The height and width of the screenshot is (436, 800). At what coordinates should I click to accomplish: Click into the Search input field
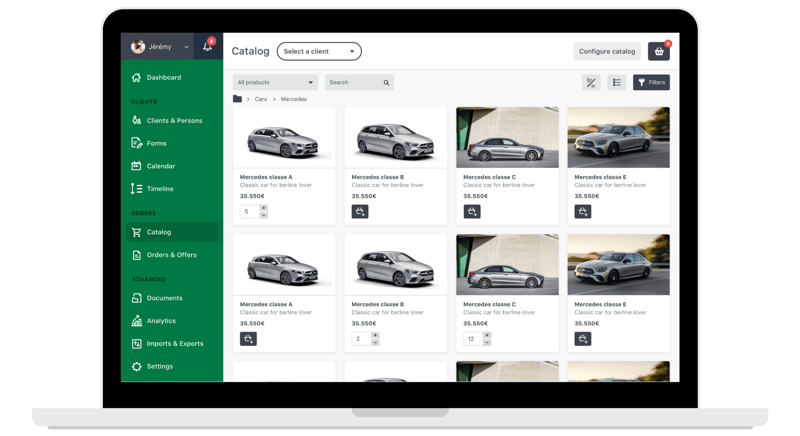click(x=352, y=83)
